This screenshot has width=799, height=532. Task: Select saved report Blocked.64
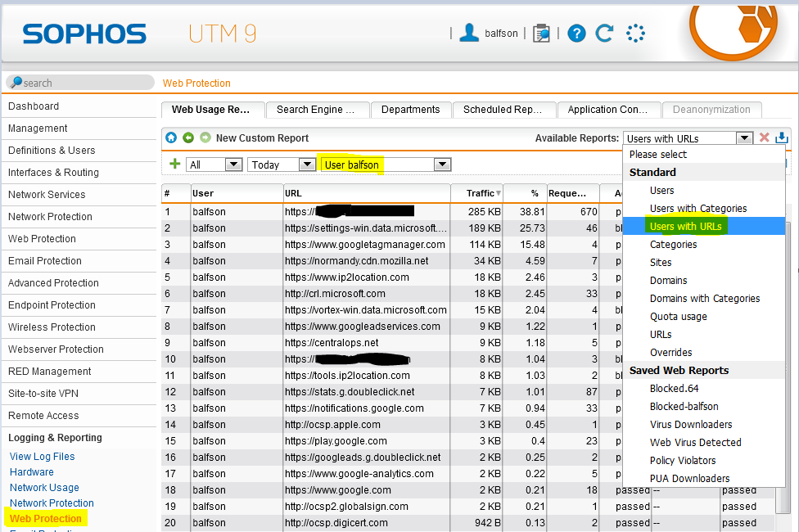click(704, 388)
